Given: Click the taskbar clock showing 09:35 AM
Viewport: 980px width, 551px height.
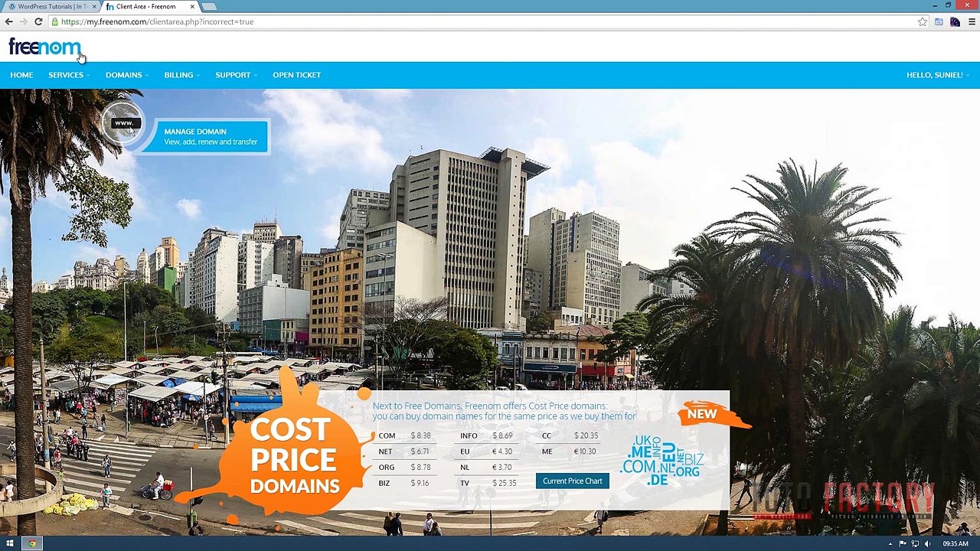Looking at the screenshot, I should point(955,543).
